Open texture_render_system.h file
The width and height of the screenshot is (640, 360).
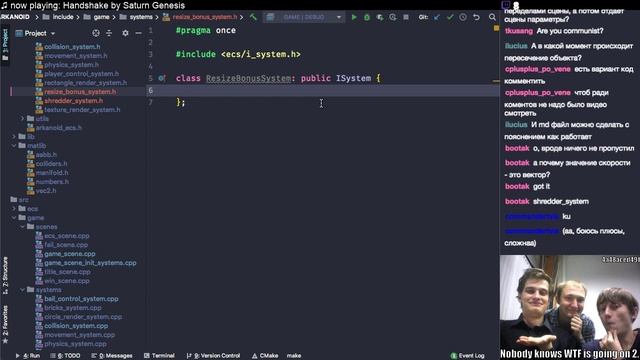tap(82, 109)
